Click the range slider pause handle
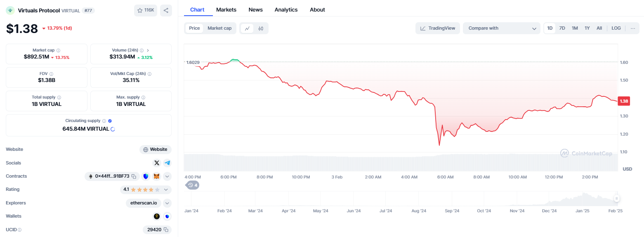This screenshot has height=237, width=644. tap(616, 198)
